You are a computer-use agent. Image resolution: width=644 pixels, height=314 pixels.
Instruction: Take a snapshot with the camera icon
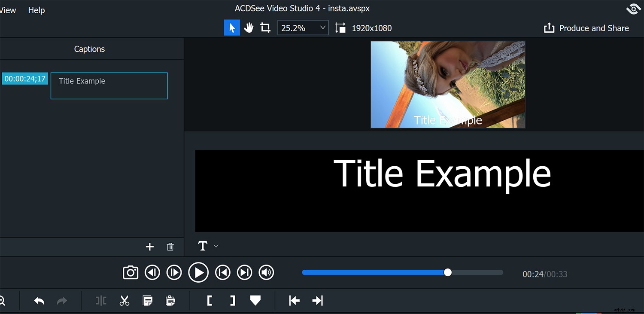point(130,272)
